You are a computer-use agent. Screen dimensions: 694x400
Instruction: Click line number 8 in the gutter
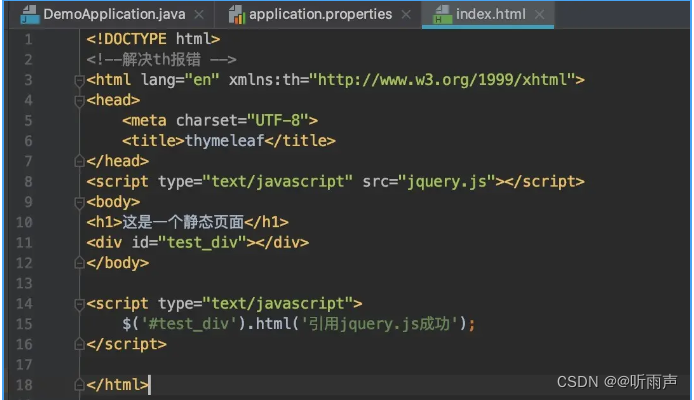(28, 181)
